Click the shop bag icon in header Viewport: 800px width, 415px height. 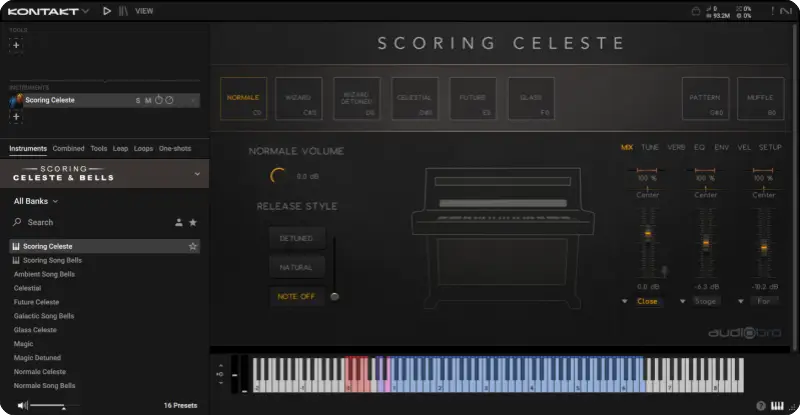[695, 11]
